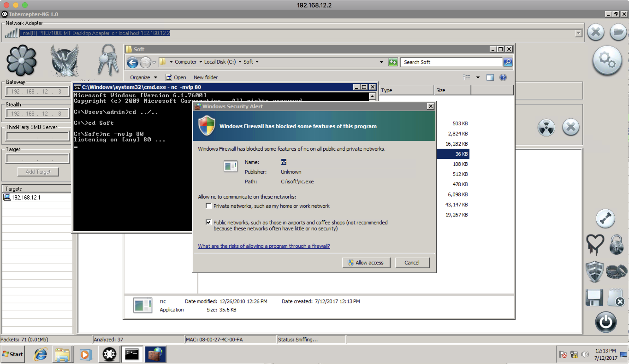
Task: Select the phoenix resurrection mode icon
Action: (x=65, y=61)
